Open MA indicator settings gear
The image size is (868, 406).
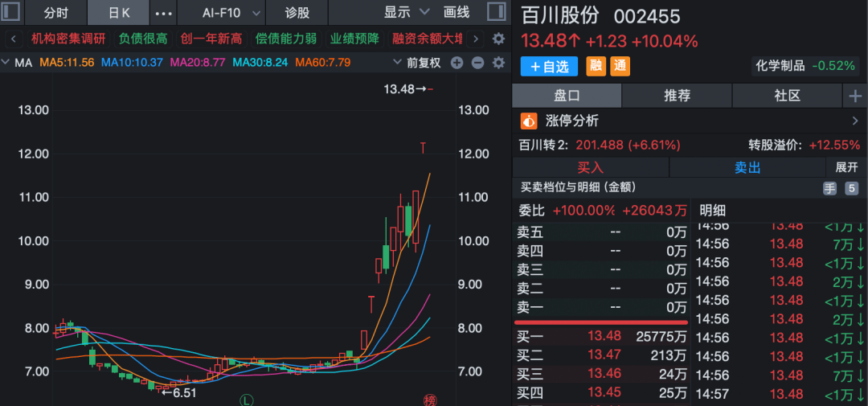coord(499,63)
